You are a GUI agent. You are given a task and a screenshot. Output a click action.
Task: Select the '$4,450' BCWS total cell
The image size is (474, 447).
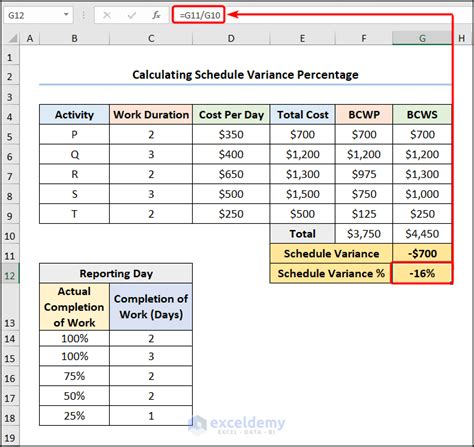(x=422, y=234)
